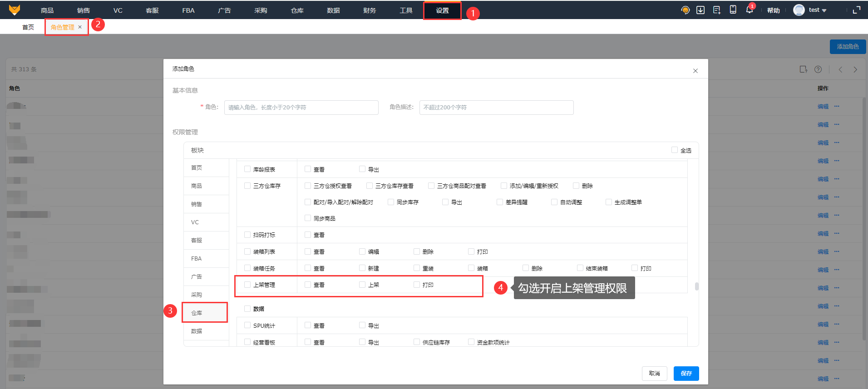868x389 pixels.
Task: Close the 添加角色 dialog with X
Action: tap(695, 71)
